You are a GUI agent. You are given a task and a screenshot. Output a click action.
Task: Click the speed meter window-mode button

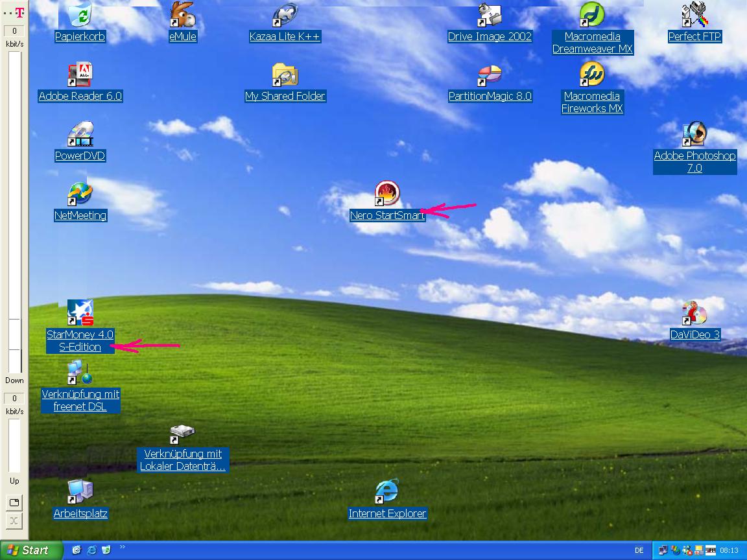coord(14,502)
